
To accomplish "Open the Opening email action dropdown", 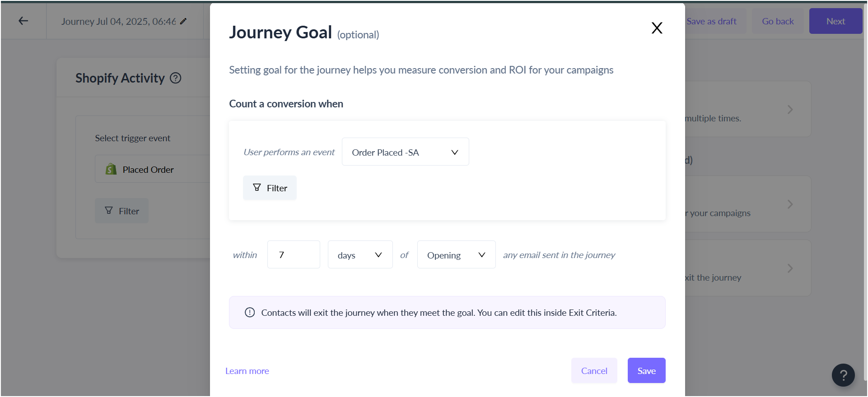I will tap(456, 255).
